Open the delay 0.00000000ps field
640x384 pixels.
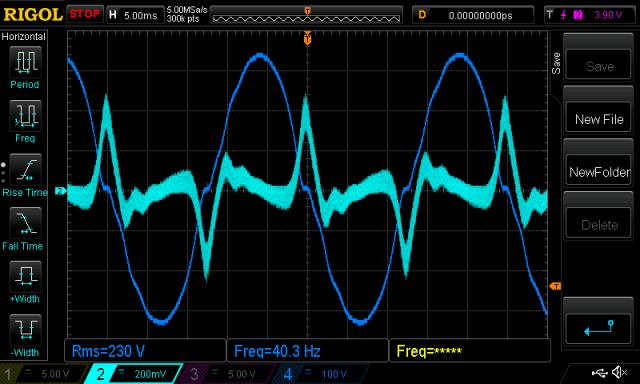[x=473, y=16]
